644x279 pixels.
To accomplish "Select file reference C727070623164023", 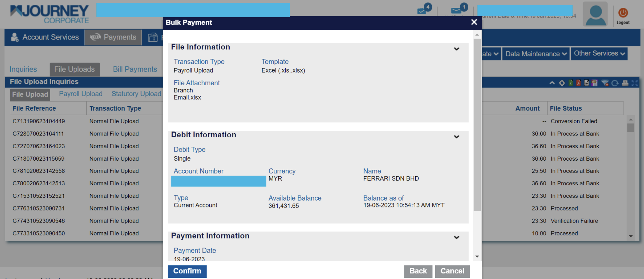I will [39, 146].
